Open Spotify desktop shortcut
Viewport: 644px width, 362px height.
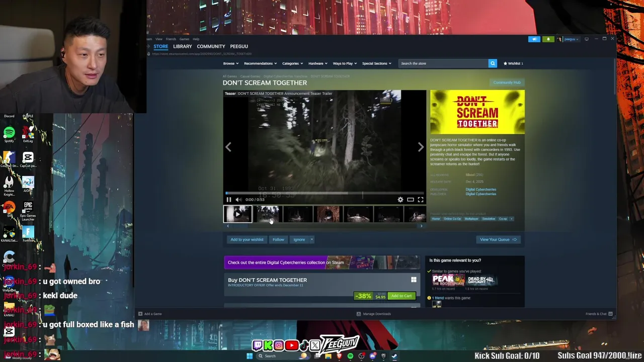pyautogui.click(x=9, y=134)
